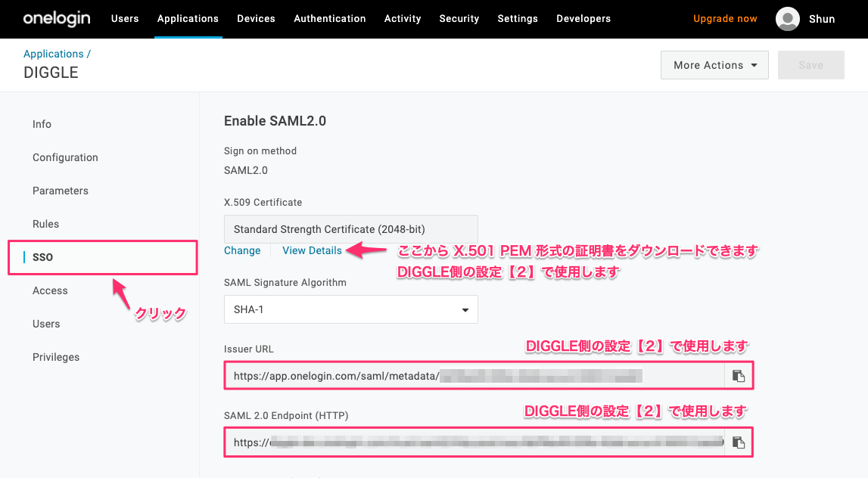The image size is (868, 478).
Task: Open the Parameters tab
Action: [x=61, y=191]
